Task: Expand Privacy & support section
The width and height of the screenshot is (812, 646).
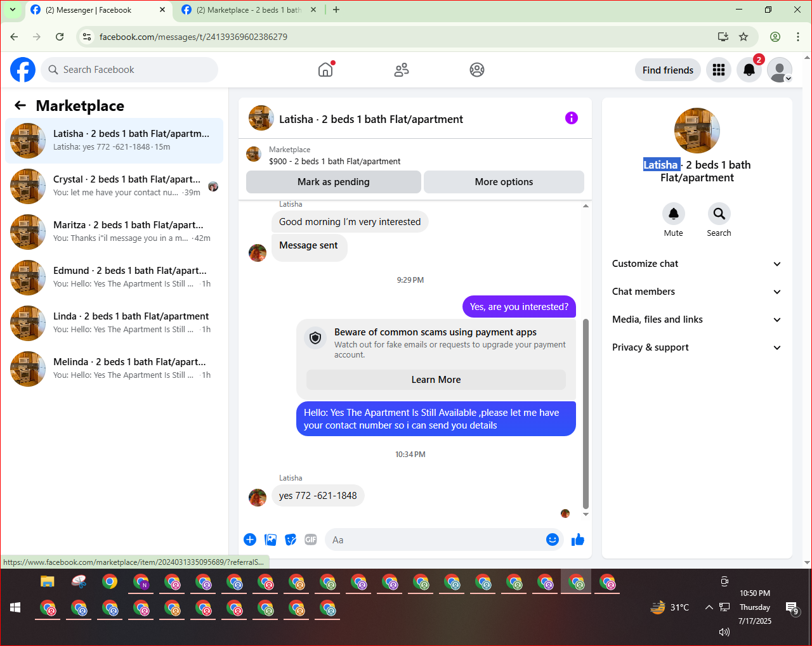Action: (x=697, y=347)
